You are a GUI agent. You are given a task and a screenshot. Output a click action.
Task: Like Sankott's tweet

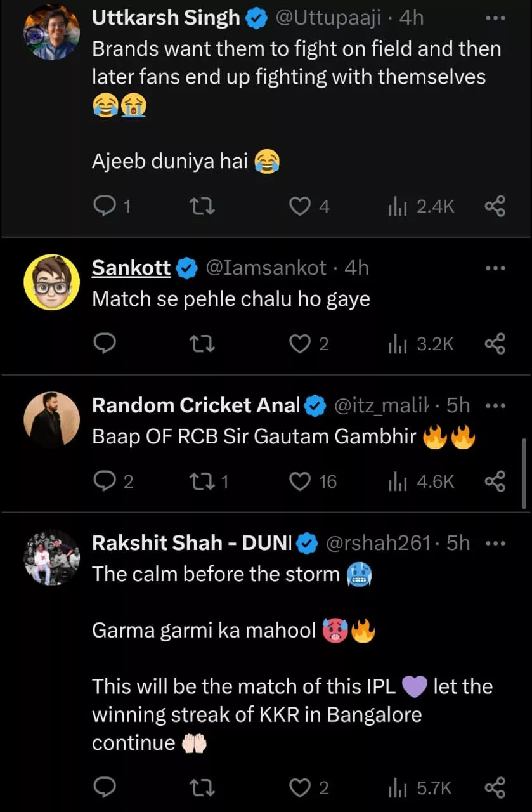coord(299,344)
